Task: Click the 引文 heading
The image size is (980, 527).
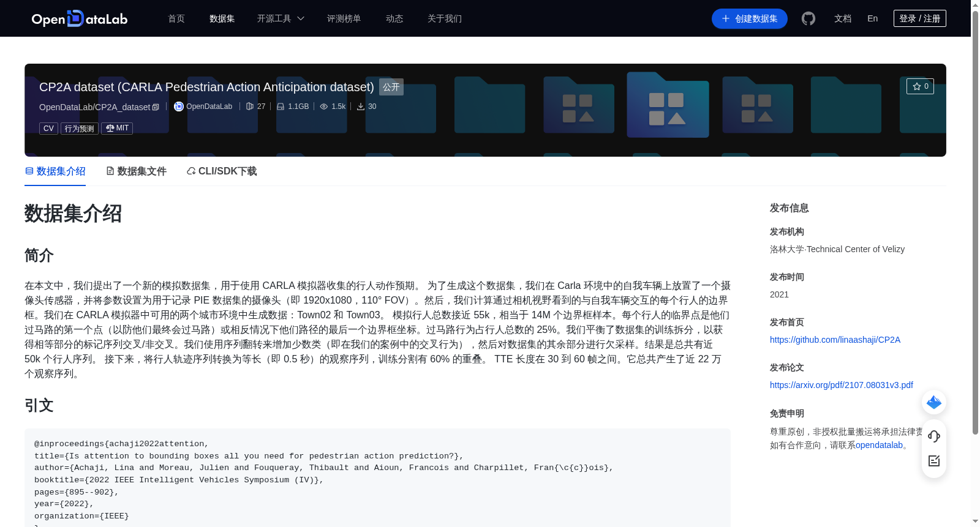Action: point(39,405)
